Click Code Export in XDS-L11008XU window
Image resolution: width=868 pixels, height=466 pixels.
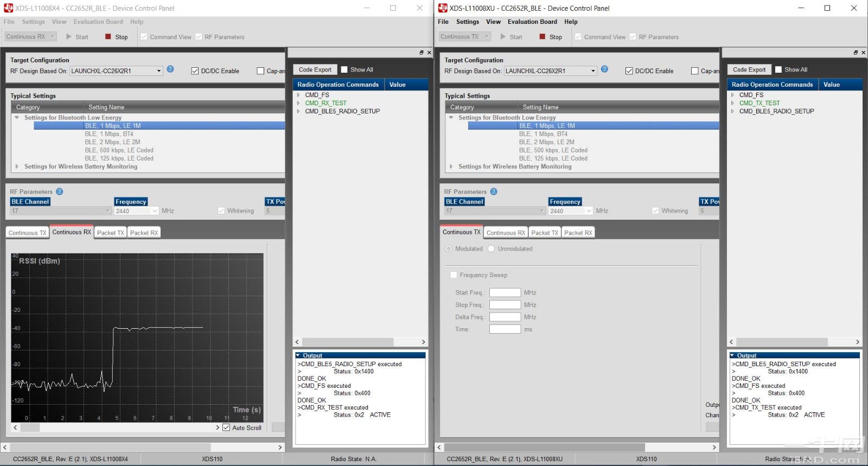749,69
